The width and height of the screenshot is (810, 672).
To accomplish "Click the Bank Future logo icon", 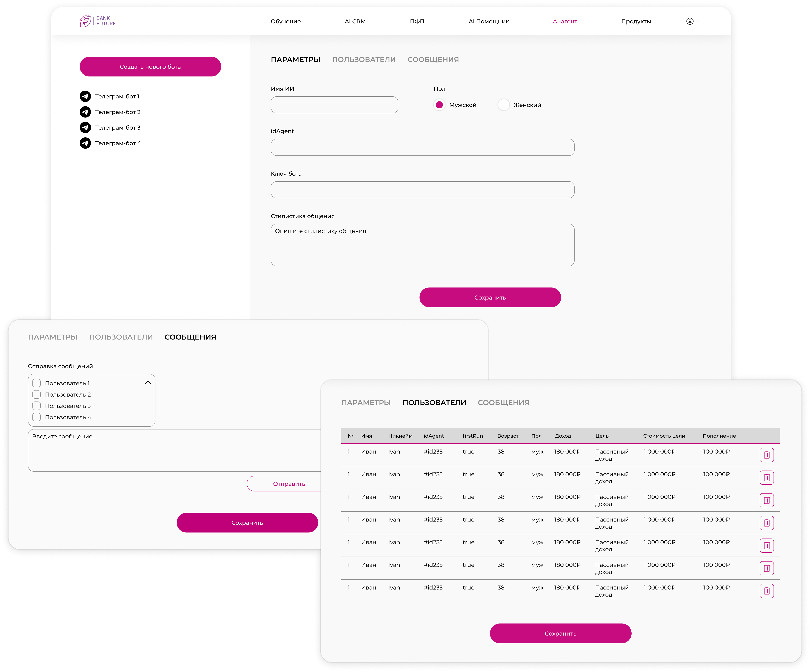I will pyautogui.click(x=85, y=21).
